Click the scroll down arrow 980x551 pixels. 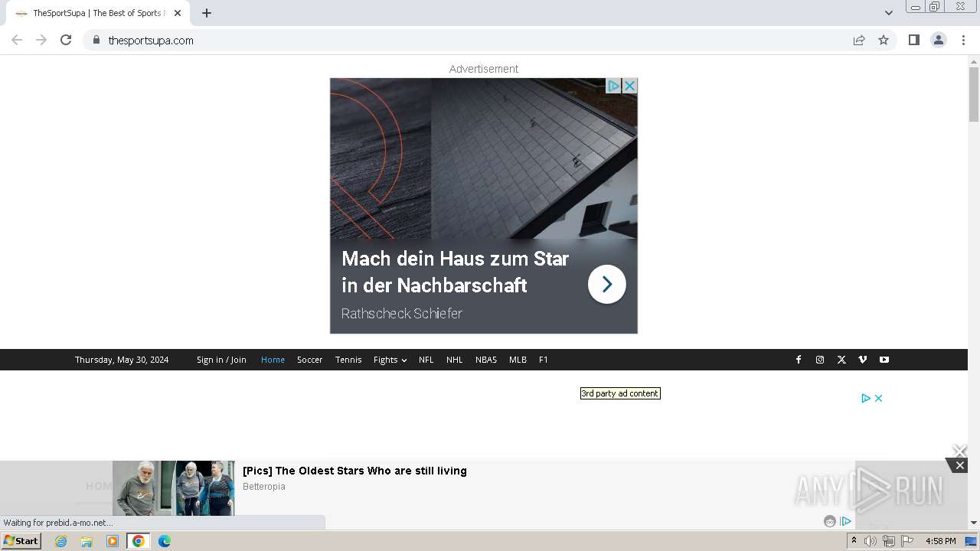pos(974,523)
